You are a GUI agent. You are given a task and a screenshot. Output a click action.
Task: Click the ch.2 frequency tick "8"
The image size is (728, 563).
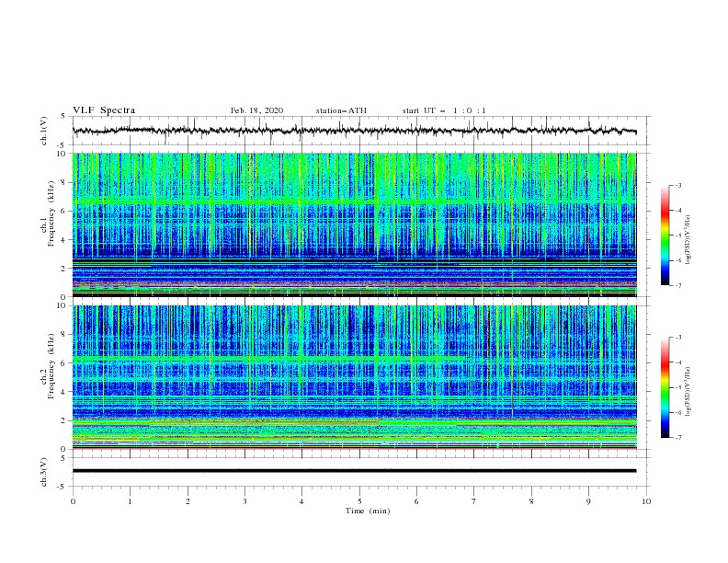click(x=63, y=335)
